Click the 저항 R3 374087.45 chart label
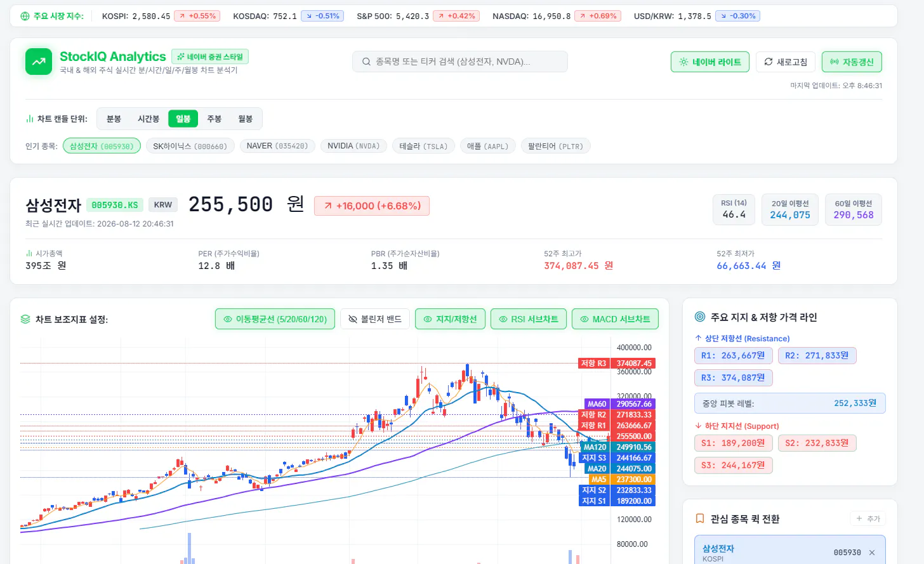The height and width of the screenshot is (564, 924). click(x=617, y=364)
